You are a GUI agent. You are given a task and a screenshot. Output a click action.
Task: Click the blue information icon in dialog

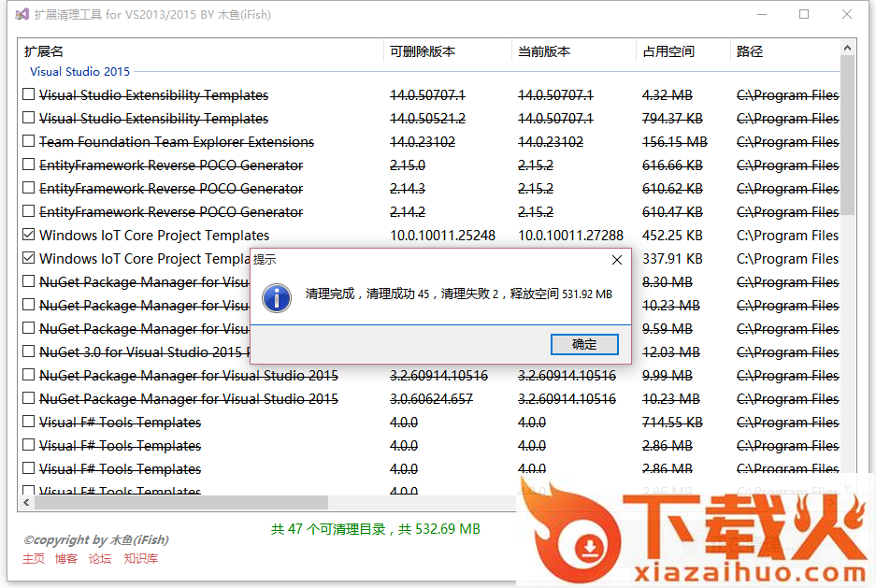pos(277,297)
